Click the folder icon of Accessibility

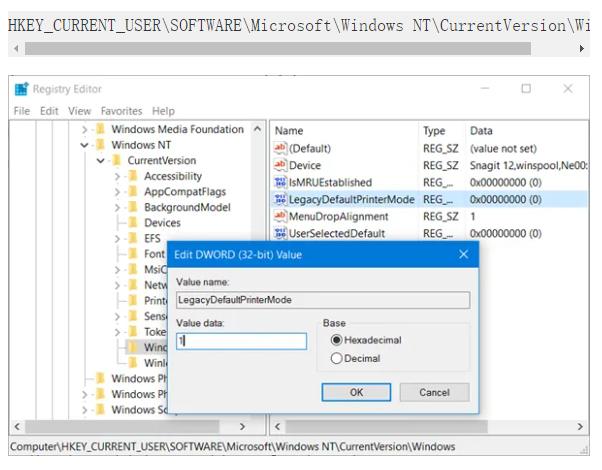click(x=133, y=176)
